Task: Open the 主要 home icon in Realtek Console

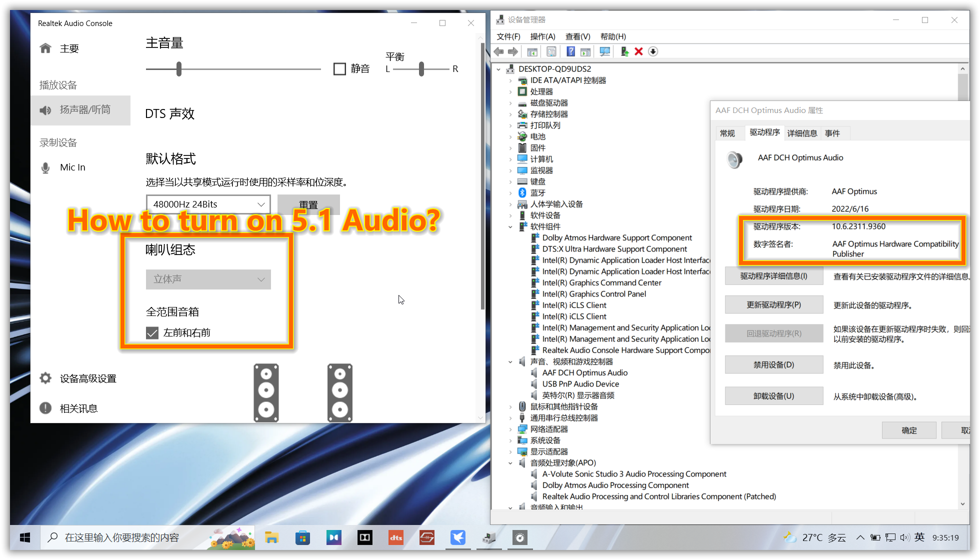Action: coord(45,48)
